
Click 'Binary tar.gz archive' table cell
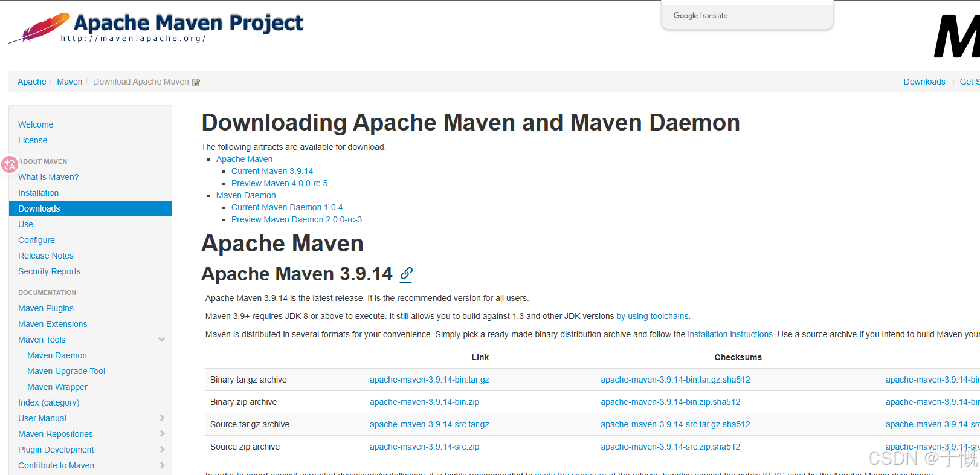pos(248,380)
